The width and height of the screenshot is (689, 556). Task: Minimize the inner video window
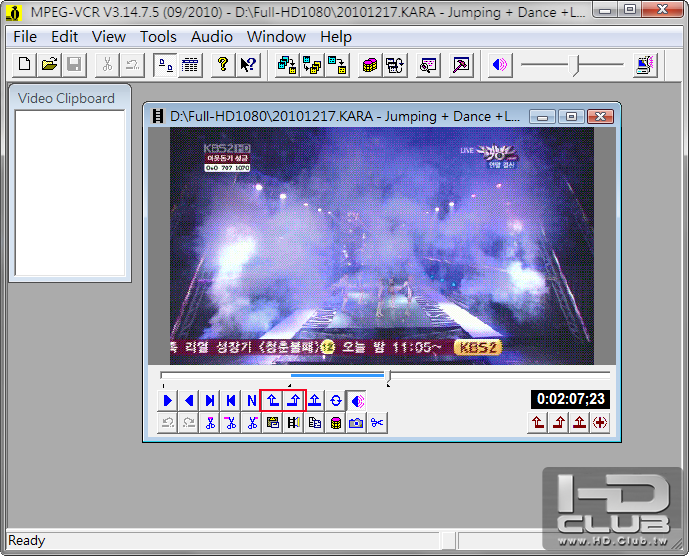(543, 116)
